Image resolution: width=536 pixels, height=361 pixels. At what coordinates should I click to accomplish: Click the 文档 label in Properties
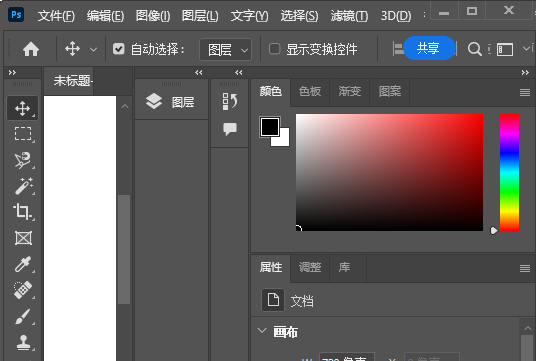[302, 301]
